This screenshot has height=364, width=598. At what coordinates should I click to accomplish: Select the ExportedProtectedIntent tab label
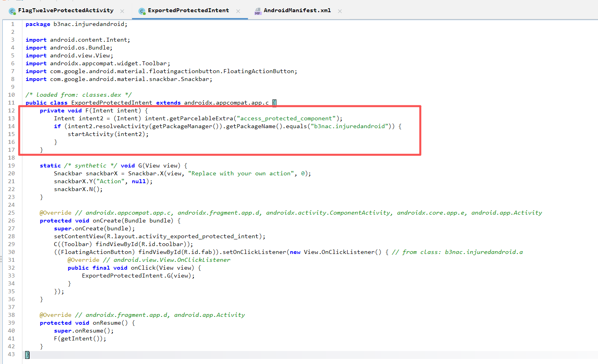tap(188, 11)
